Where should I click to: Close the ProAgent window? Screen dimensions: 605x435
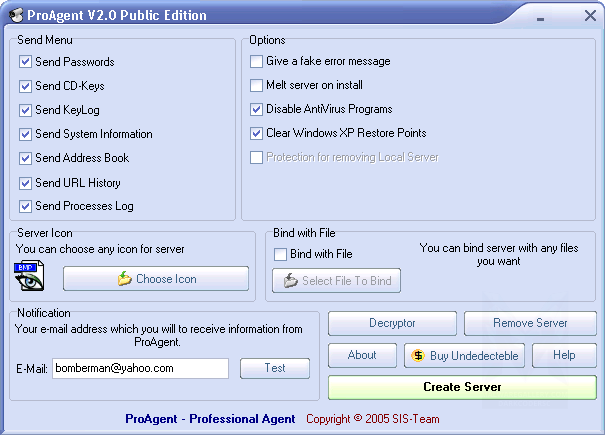pos(588,16)
